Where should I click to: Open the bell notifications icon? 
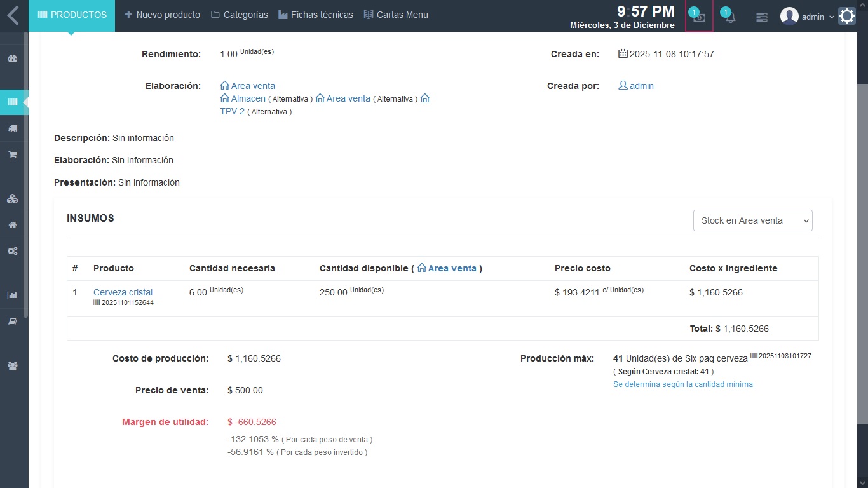click(730, 17)
